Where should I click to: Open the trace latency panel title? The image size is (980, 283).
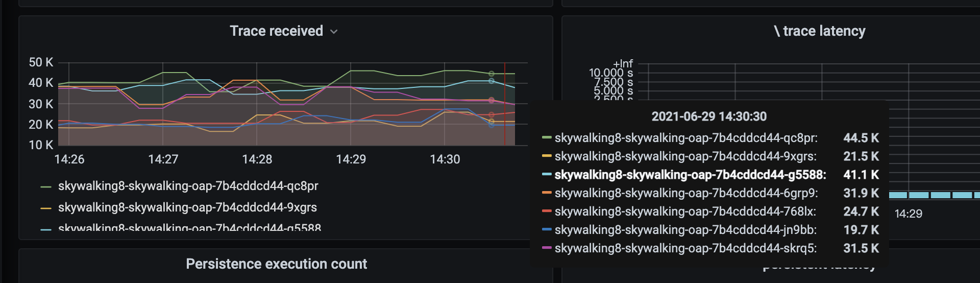(819, 31)
